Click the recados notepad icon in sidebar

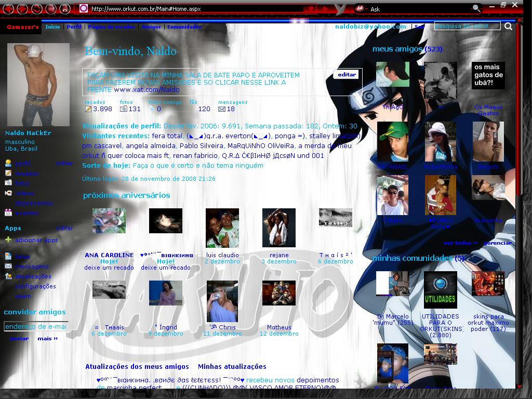(x=8, y=173)
